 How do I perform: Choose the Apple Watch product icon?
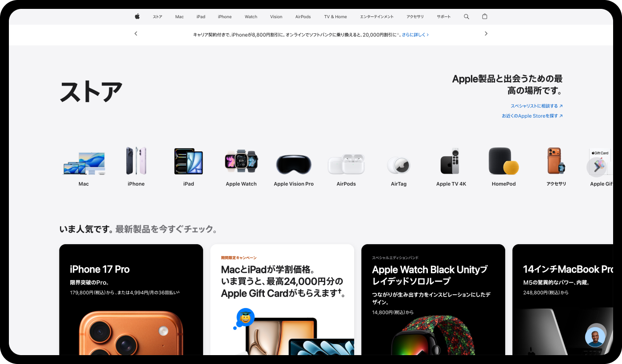pyautogui.click(x=241, y=162)
